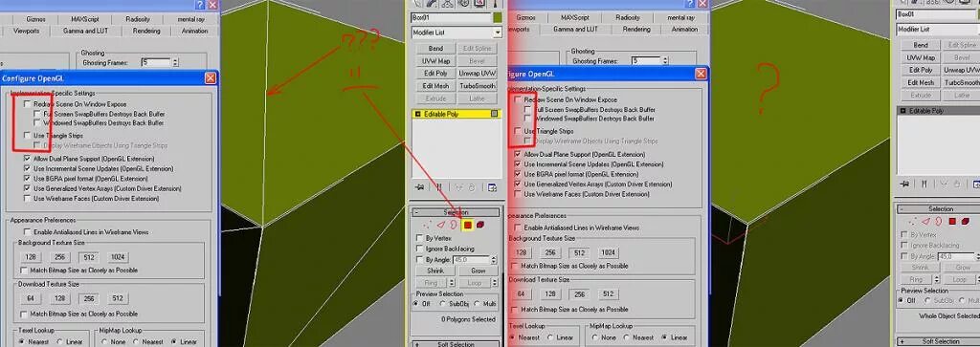Open Radiosity tab in right Preferences window
980x347 pixels.
click(x=628, y=17)
